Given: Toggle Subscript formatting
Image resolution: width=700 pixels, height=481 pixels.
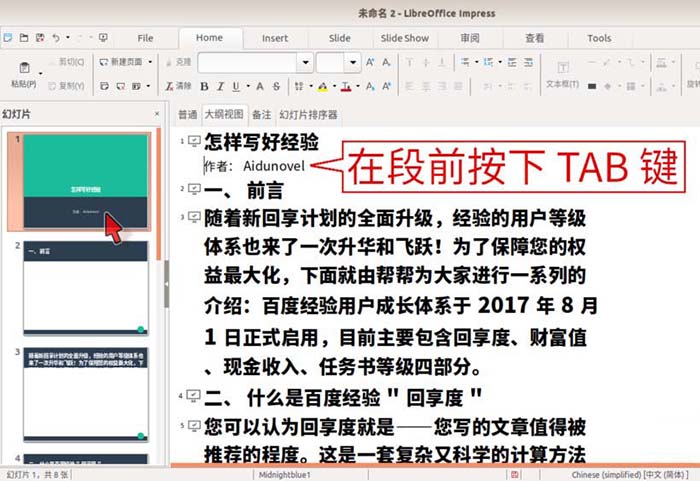Looking at the screenshot, I should click(x=370, y=86).
